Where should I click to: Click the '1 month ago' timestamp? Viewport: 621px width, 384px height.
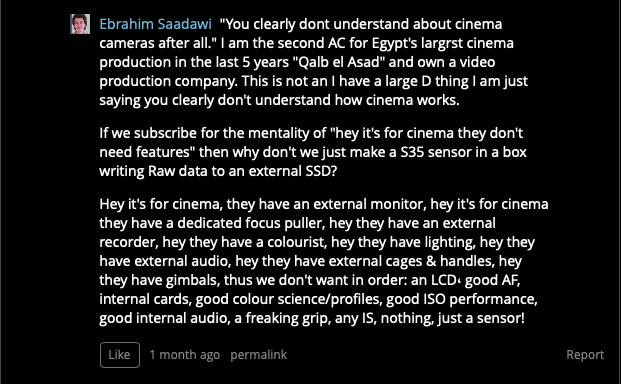click(x=185, y=355)
